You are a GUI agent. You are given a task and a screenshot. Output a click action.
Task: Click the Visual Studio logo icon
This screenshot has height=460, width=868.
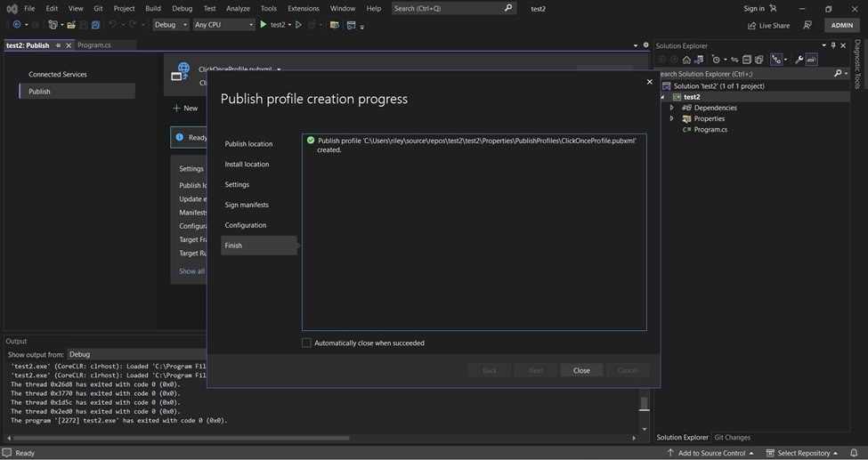12,9
